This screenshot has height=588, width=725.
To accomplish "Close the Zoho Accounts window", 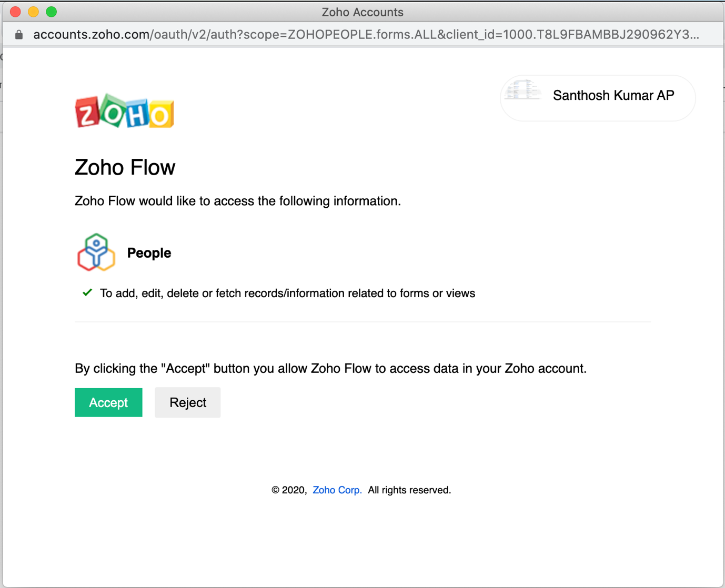I will tap(15, 12).
